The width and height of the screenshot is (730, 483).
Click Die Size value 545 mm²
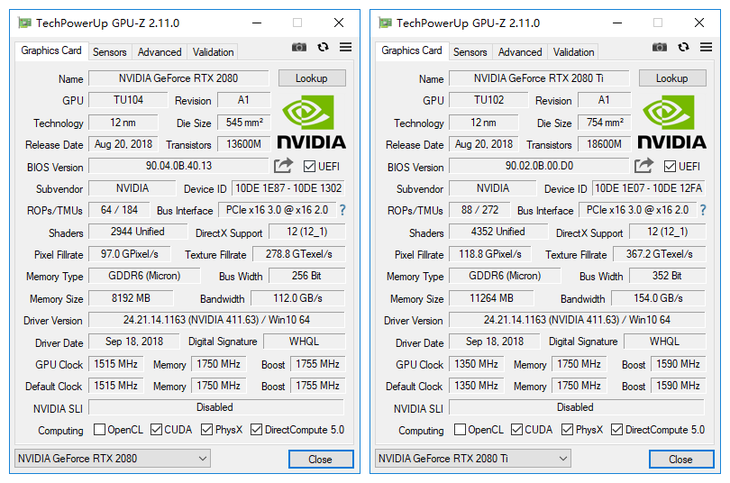click(244, 122)
